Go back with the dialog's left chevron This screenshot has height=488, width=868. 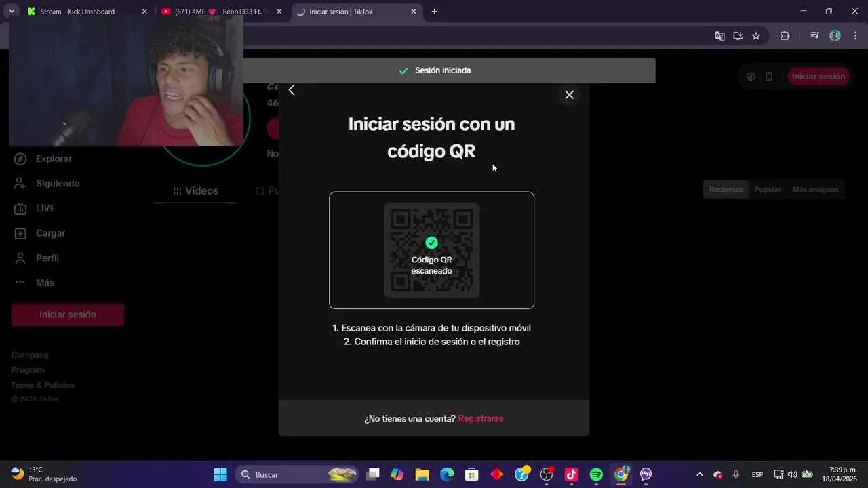[292, 90]
